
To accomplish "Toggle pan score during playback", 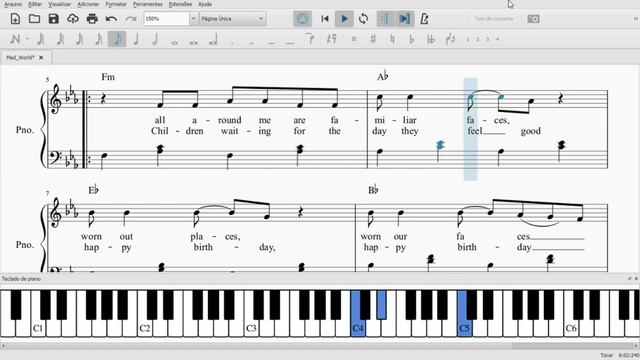I will tap(404, 19).
